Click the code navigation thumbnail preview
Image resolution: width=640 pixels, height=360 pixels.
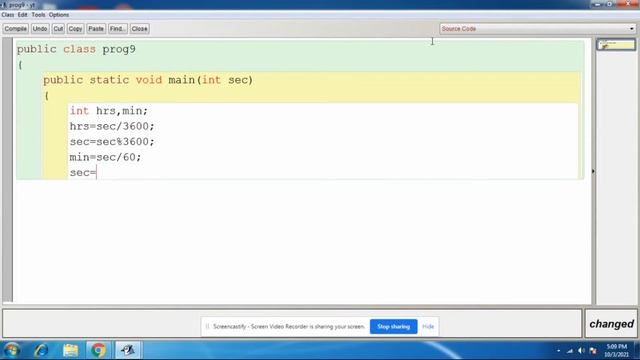click(616, 44)
